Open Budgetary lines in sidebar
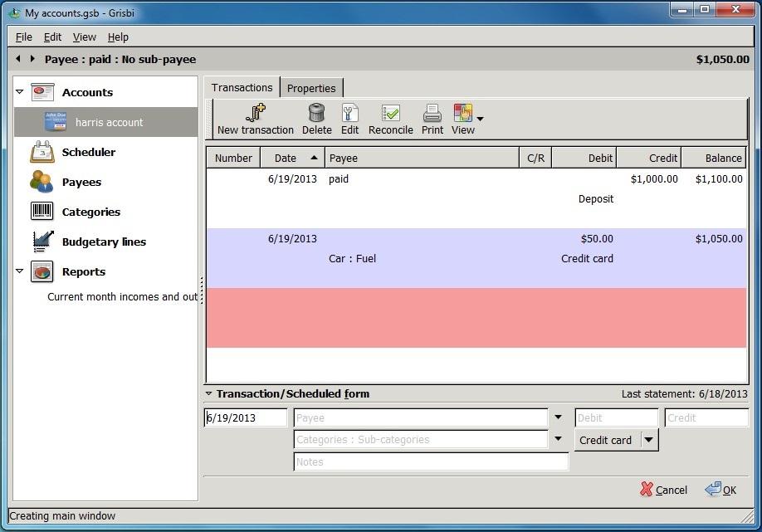The height and width of the screenshot is (532, 762). coord(104,242)
